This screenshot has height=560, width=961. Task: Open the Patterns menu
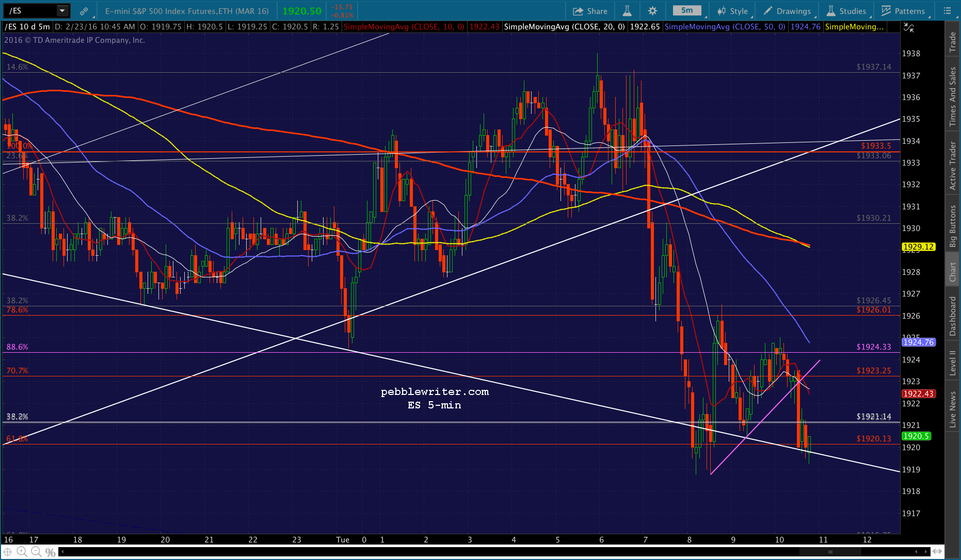click(x=904, y=11)
